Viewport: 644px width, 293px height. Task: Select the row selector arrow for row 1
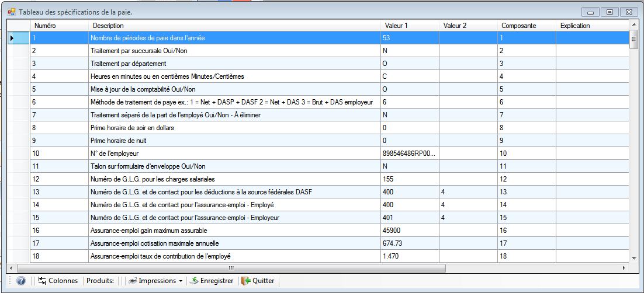[x=18, y=38]
